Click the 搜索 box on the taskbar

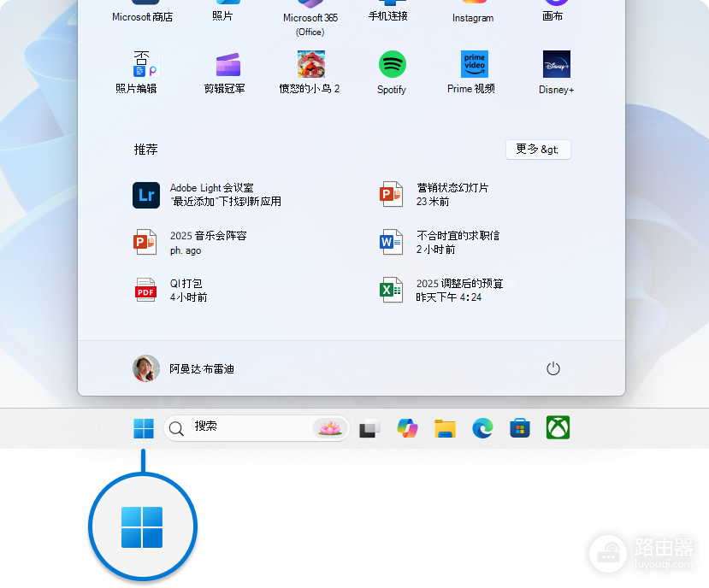pos(257,427)
